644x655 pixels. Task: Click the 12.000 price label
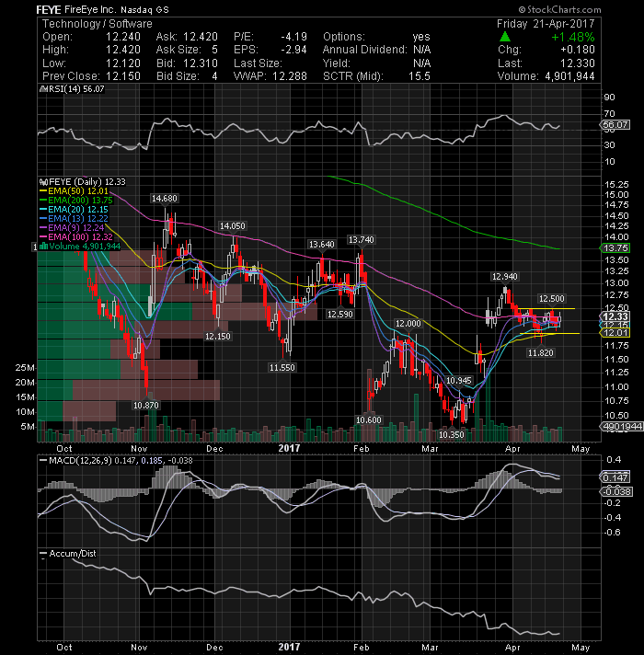pyautogui.click(x=408, y=324)
